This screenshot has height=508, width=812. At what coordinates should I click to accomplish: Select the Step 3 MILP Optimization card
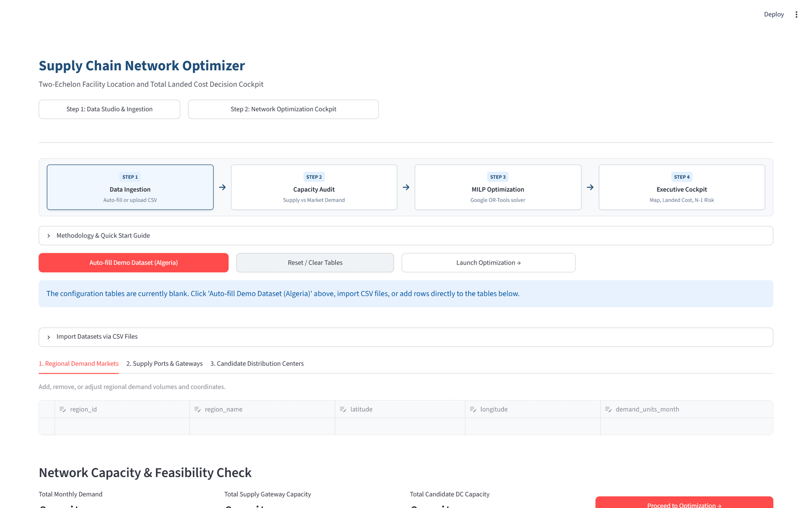pyautogui.click(x=498, y=187)
